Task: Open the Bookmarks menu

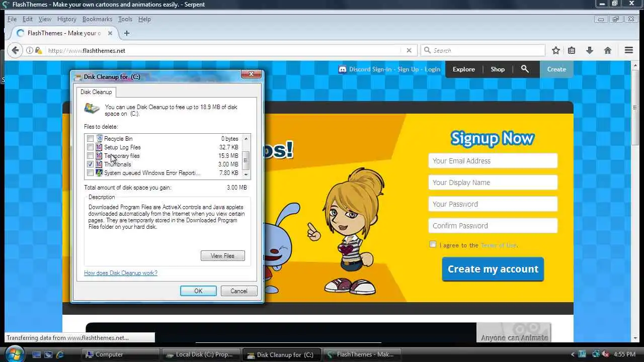Action: coord(97,19)
